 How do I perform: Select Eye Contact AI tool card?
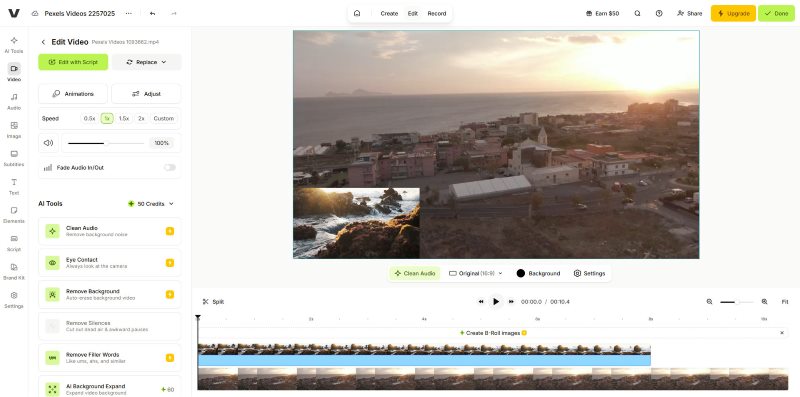(110, 263)
